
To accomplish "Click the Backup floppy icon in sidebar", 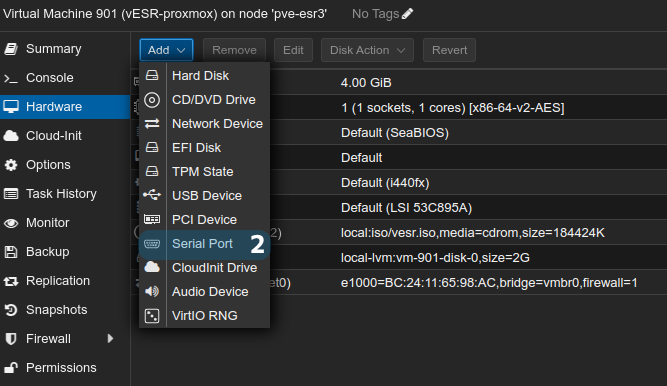I will tap(11, 252).
